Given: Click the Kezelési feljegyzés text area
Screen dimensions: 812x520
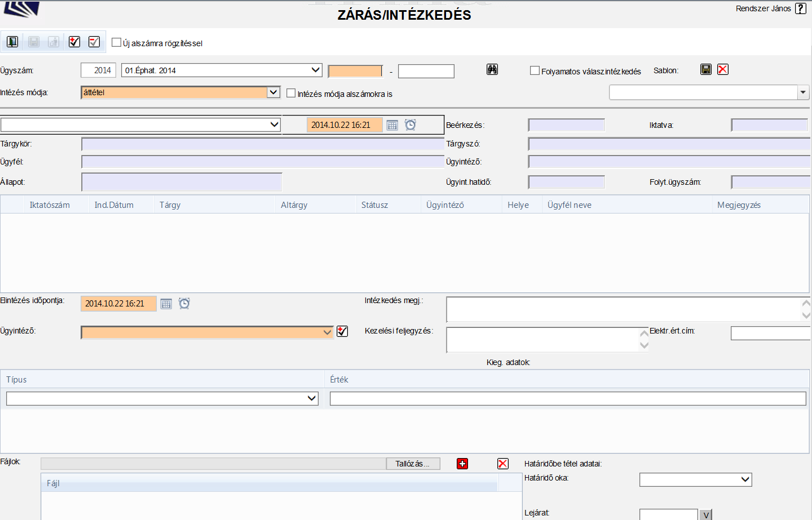Looking at the screenshot, I should click(543, 340).
